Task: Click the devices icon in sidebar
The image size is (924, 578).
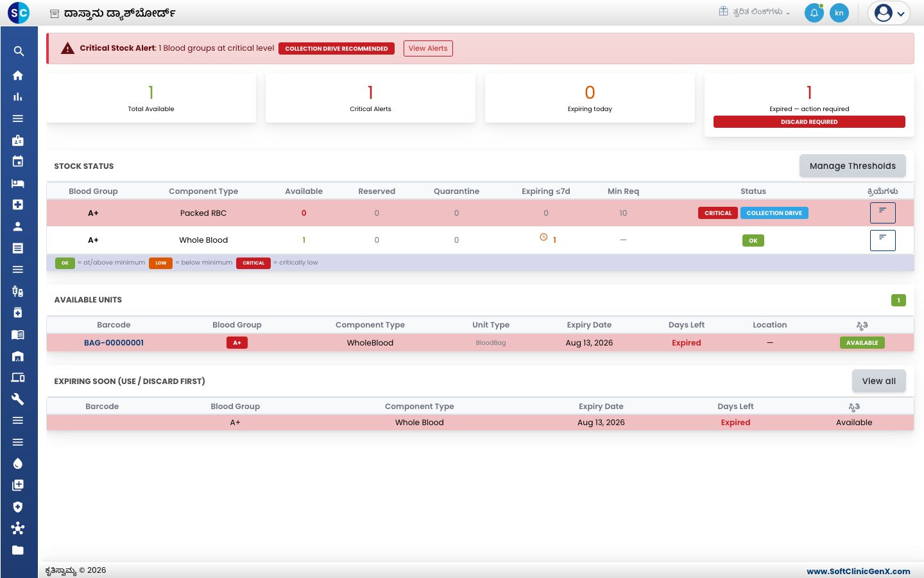Action: click(18, 378)
